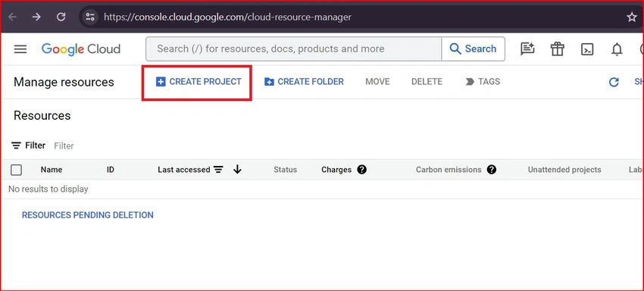Refresh the resources list icon
Screen dimensions: 644x291
pos(614,82)
